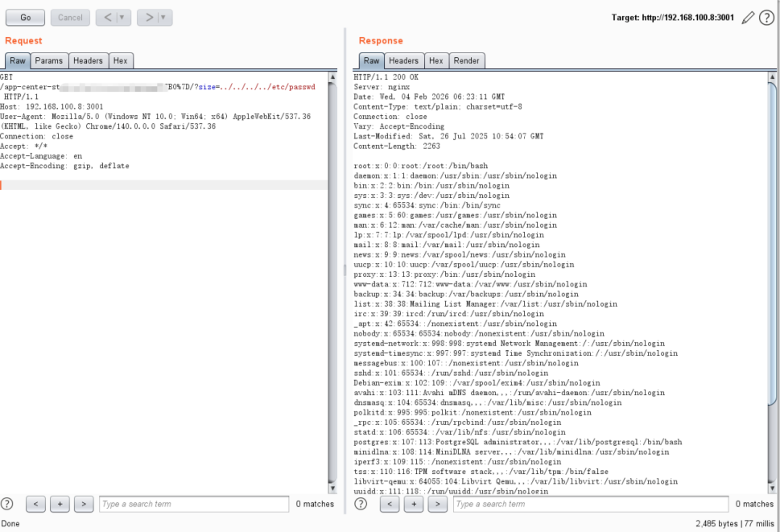The height and width of the screenshot is (532, 780).
Task: Go to previous match in response search
Action: click(x=390, y=504)
